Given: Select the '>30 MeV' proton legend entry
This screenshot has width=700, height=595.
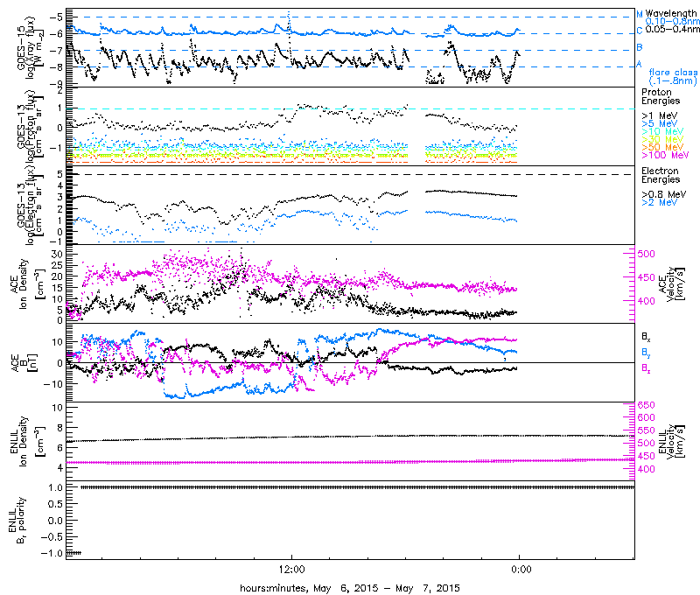Looking at the screenshot, I should 662,139.
